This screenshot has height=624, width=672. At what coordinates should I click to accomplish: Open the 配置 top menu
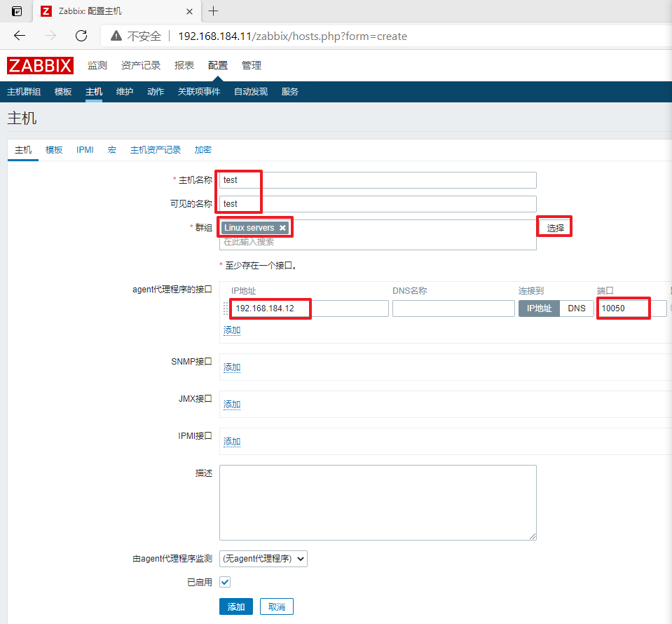point(218,65)
